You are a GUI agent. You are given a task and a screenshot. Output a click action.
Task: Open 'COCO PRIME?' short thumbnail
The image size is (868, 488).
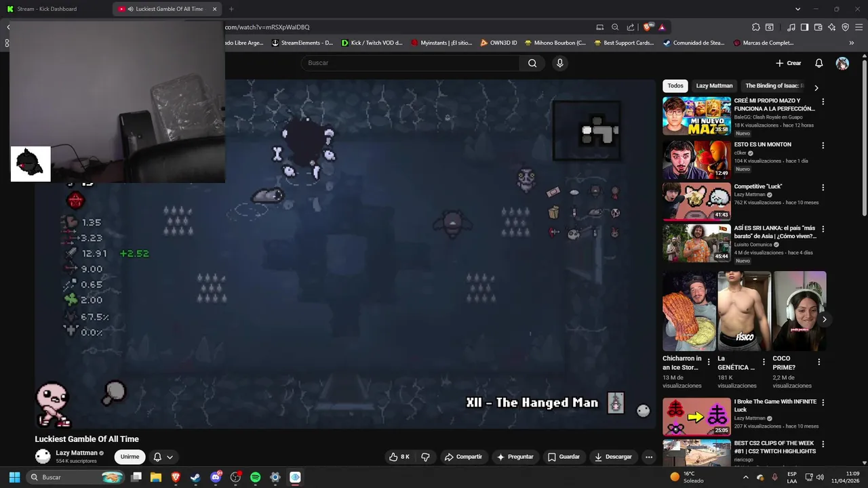point(800,311)
